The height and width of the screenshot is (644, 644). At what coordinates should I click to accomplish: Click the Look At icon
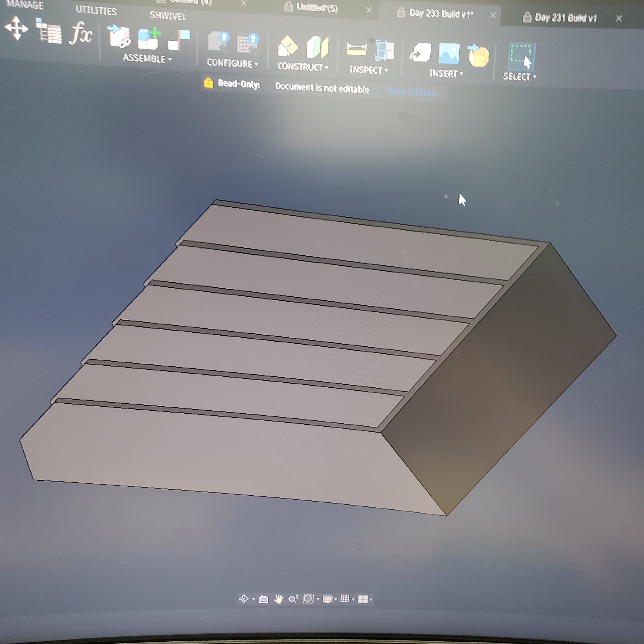coord(264,599)
